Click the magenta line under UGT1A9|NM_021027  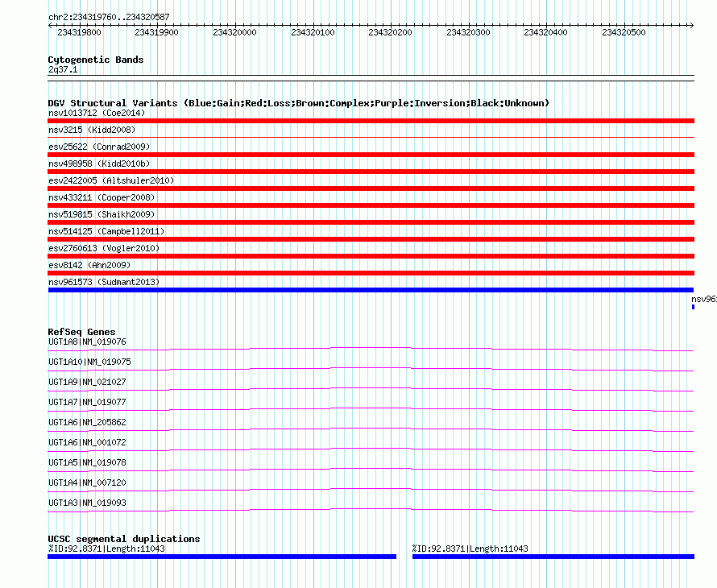[371, 390]
